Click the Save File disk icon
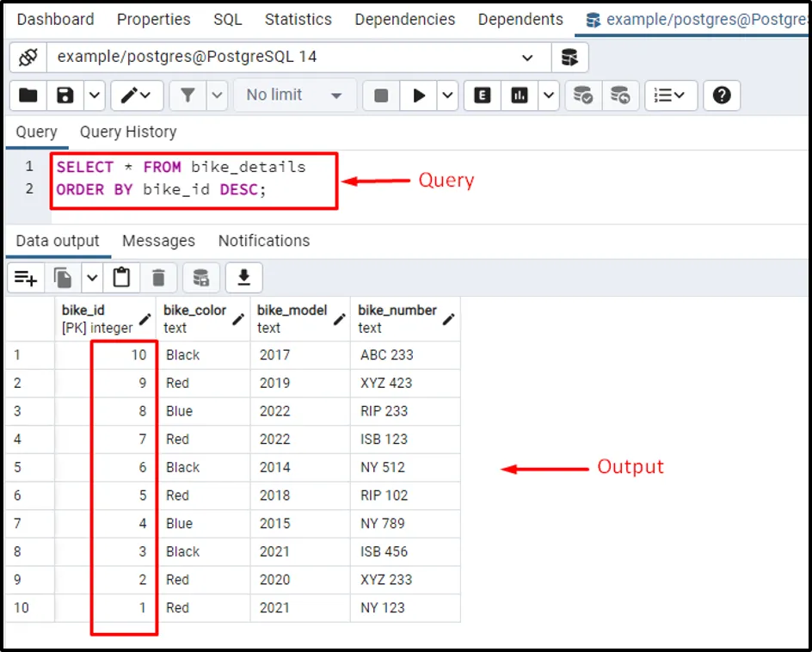 pos(65,95)
